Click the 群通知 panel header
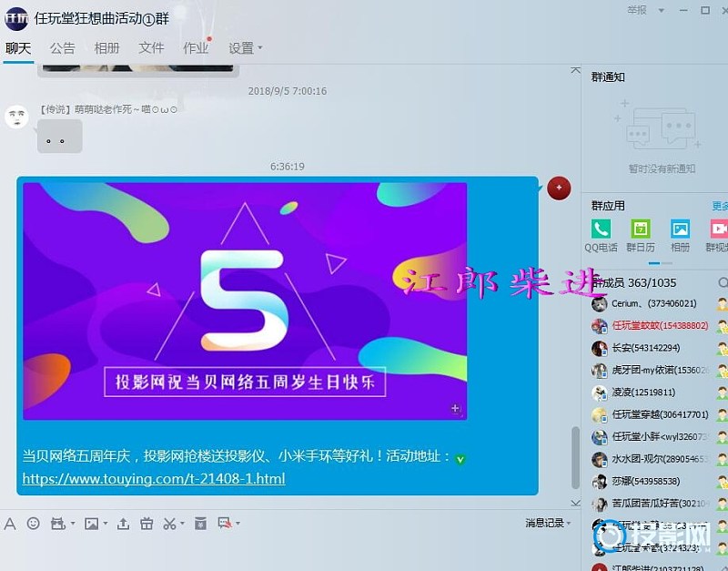This screenshot has width=728, height=571. (608, 76)
